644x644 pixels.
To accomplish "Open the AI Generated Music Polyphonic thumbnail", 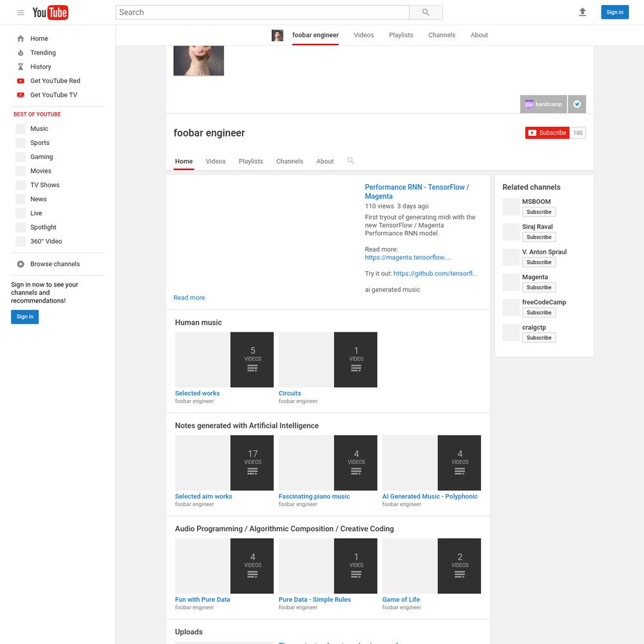I will click(431, 463).
